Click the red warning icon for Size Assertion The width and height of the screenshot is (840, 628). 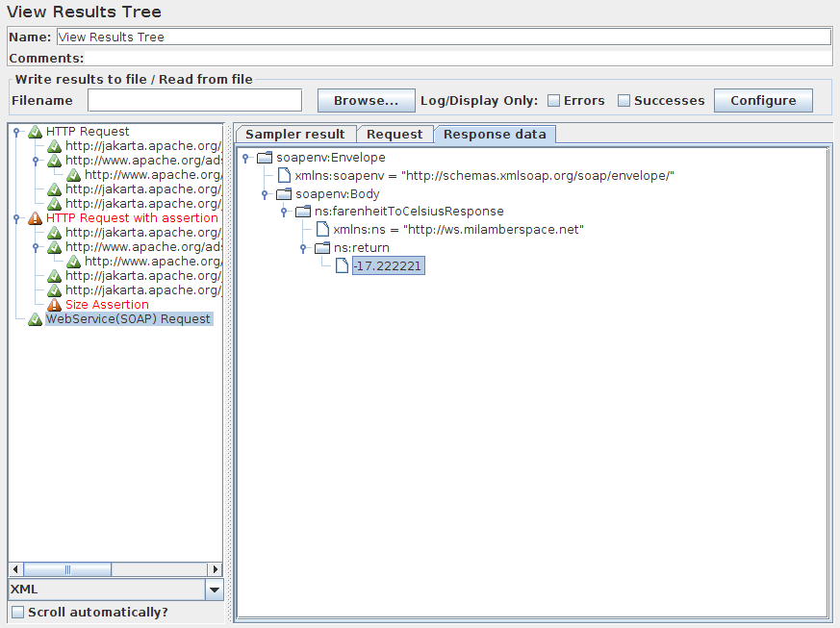click(55, 305)
